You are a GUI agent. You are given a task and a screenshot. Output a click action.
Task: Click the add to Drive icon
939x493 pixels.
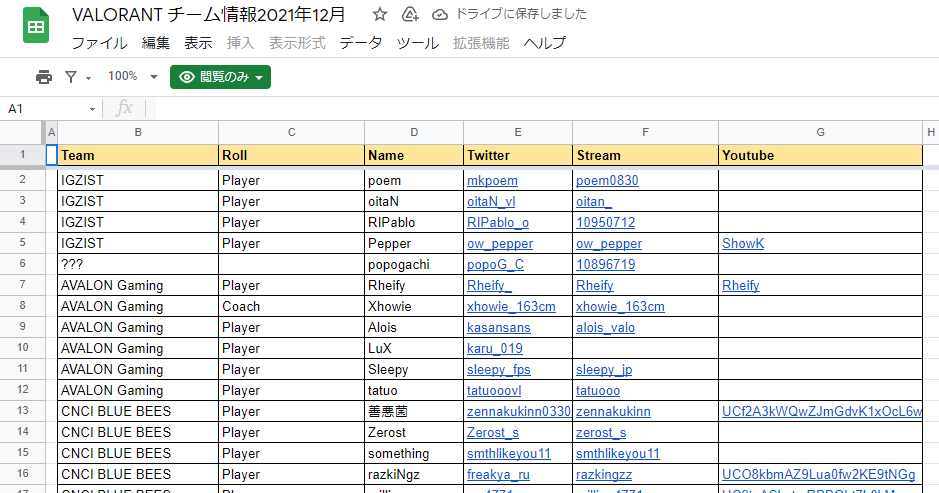click(x=410, y=14)
